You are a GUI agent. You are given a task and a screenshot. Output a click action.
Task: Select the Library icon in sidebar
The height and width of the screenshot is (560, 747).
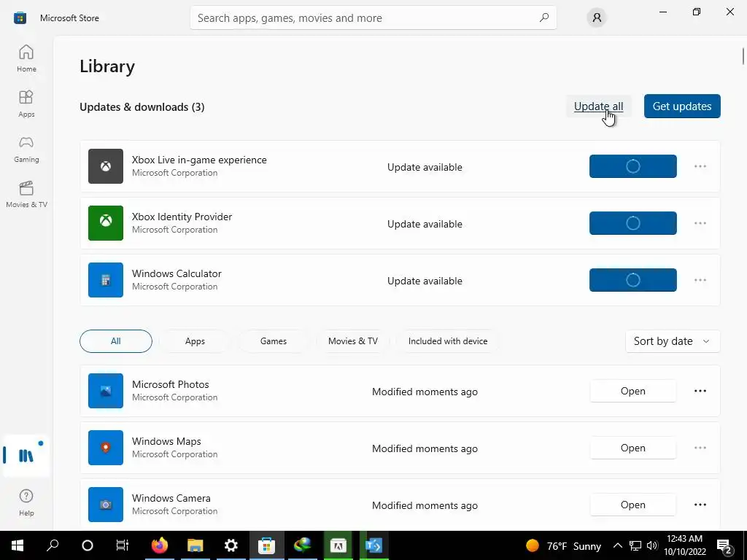tap(26, 456)
